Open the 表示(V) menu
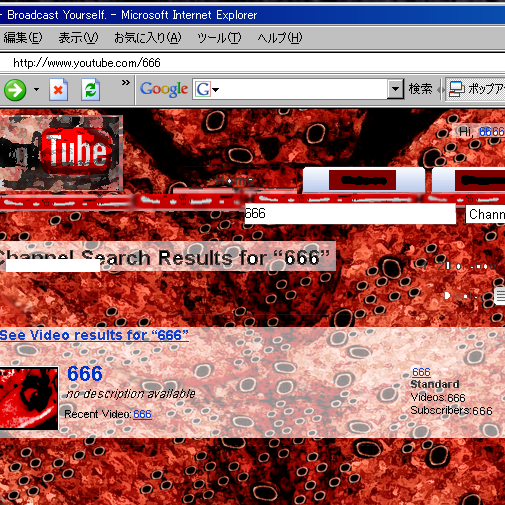The width and height of the screenshot is (505, 505). click(78, 38)
